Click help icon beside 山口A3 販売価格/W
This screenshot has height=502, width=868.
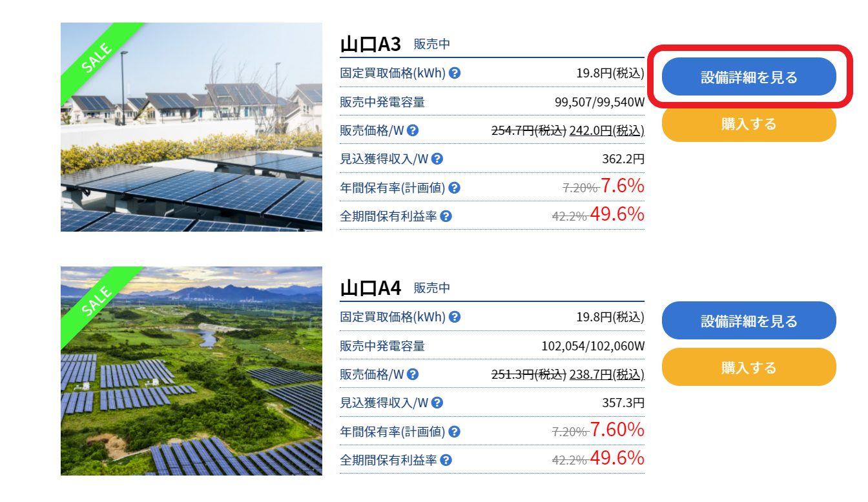click(413, 130)
